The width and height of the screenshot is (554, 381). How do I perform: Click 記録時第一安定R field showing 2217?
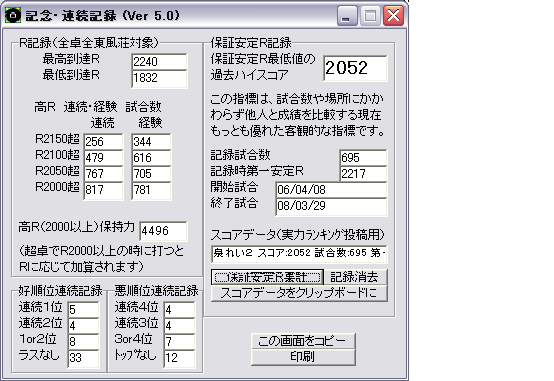click(363, 174)
